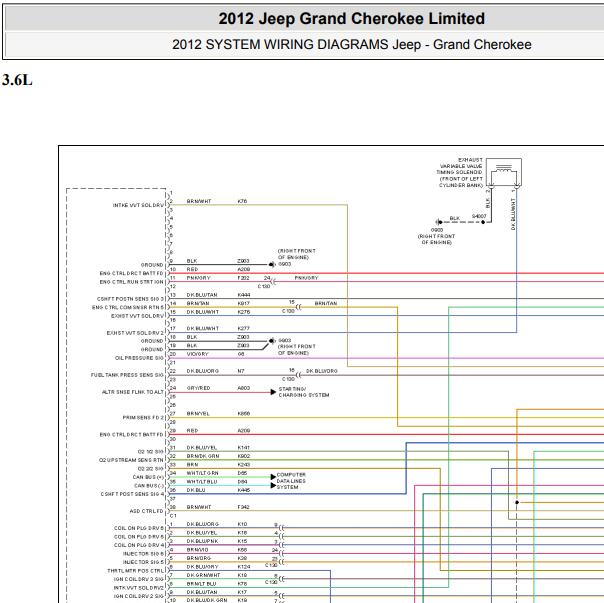Screen dimensions: 604x603
Task: Click the 'K10' circuit code
Action: (x=242, y=524)
